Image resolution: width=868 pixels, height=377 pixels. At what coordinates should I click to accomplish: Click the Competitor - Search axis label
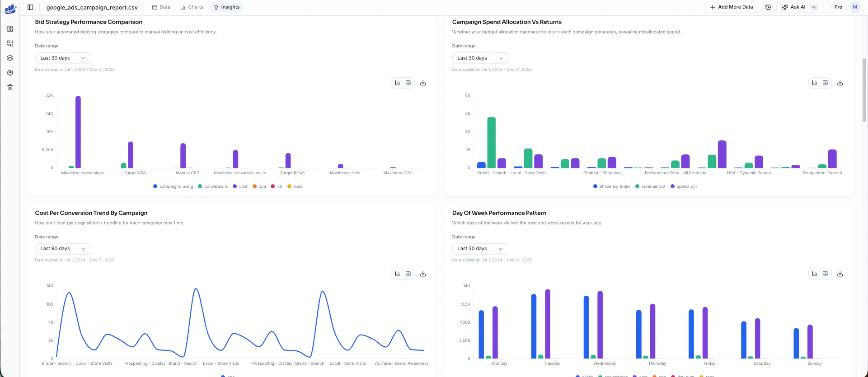[x=822, y=173]
